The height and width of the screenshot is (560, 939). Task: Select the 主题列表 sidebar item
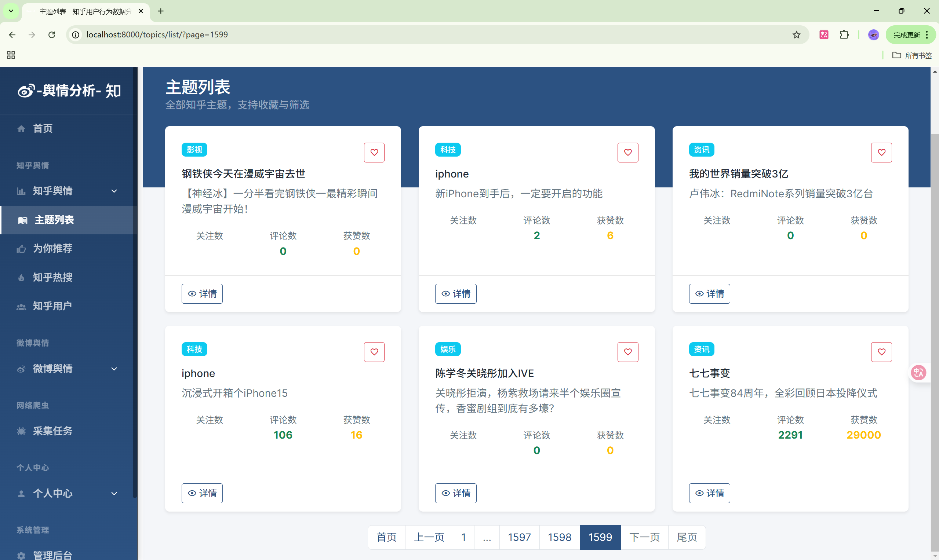(54, 220)
